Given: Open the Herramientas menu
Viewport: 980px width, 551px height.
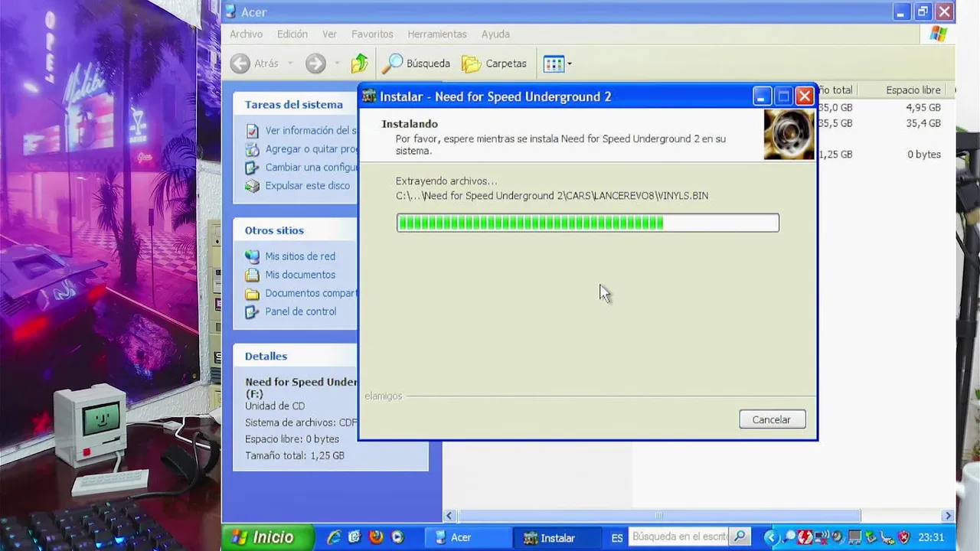Looking at the screenshot, I should (x=437, y=34).
